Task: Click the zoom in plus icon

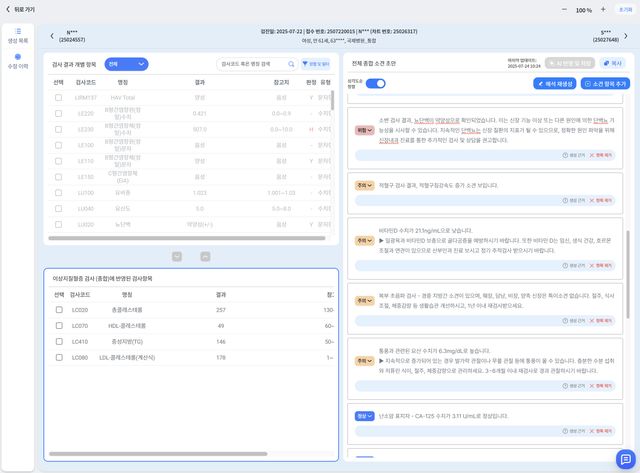Action: pyautogui.click(x=603, y=9)
